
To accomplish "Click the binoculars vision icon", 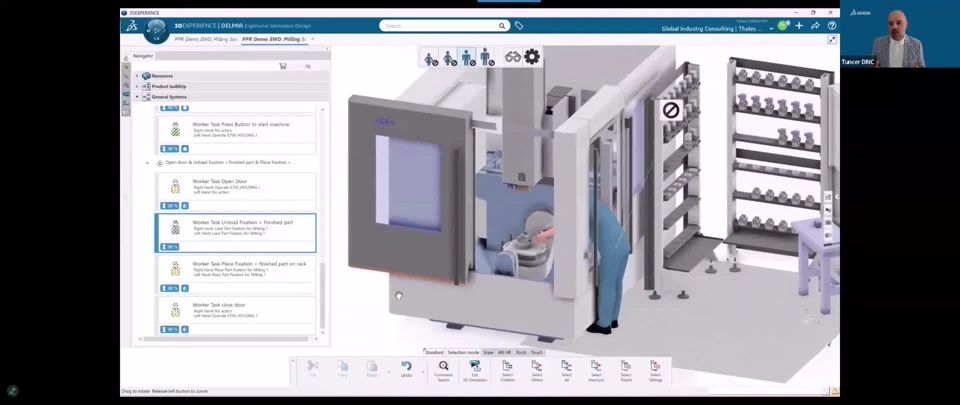I will tap(512, 58).
